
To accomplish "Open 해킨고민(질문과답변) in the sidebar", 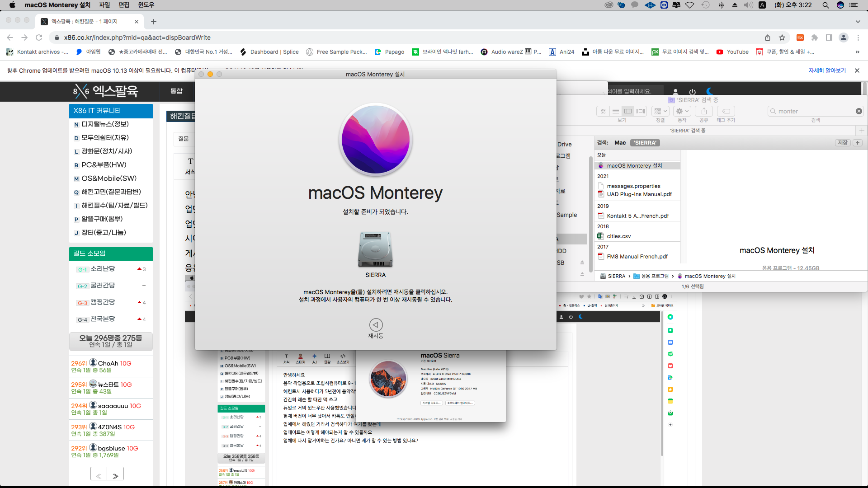I will [111, 192].
